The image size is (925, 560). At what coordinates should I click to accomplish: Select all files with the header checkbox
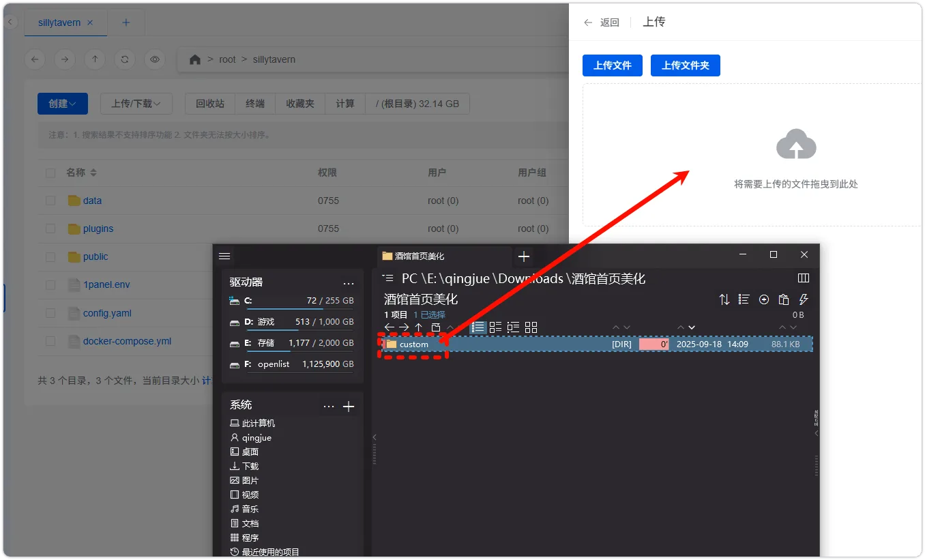pos(50,173)
